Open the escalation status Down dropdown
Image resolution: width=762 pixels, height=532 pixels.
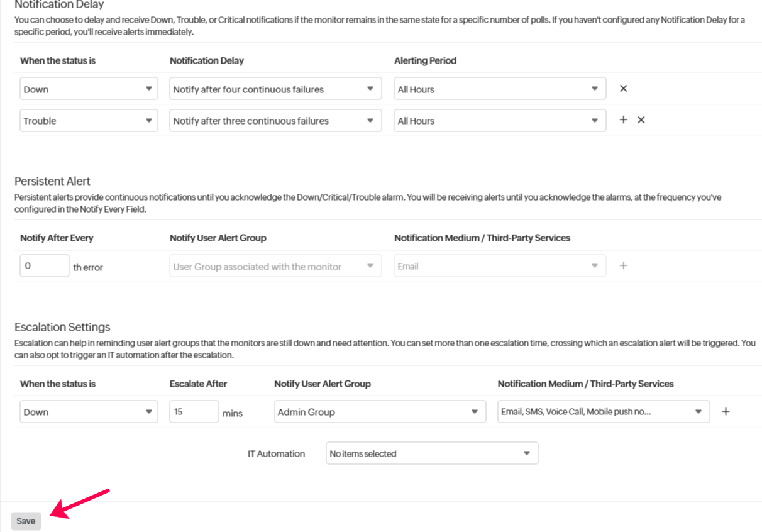click(89, 412)
